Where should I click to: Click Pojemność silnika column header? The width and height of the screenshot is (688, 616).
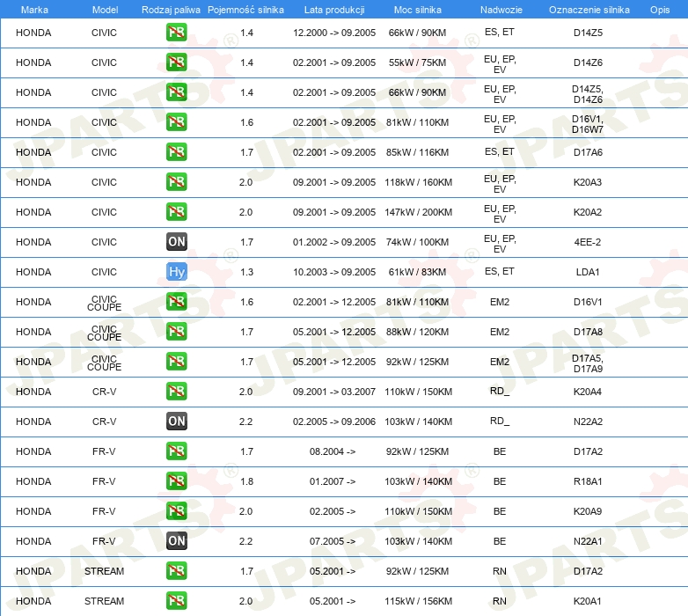pyautogui.click(x=245, y=10)
